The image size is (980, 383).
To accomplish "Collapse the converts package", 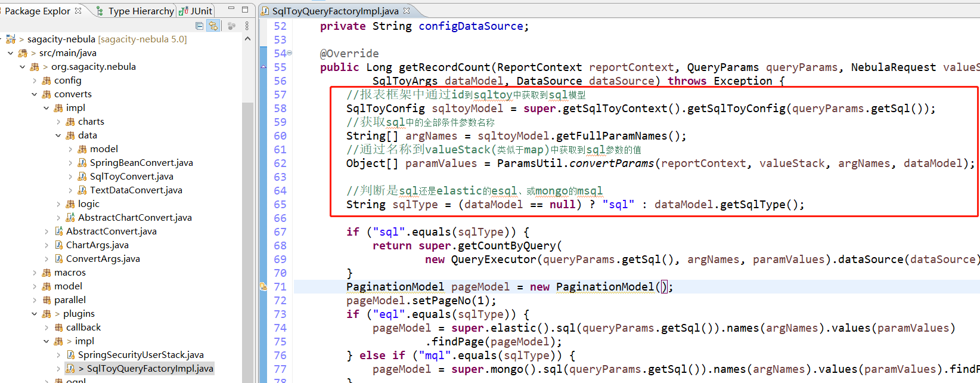I will click(35, 94).
